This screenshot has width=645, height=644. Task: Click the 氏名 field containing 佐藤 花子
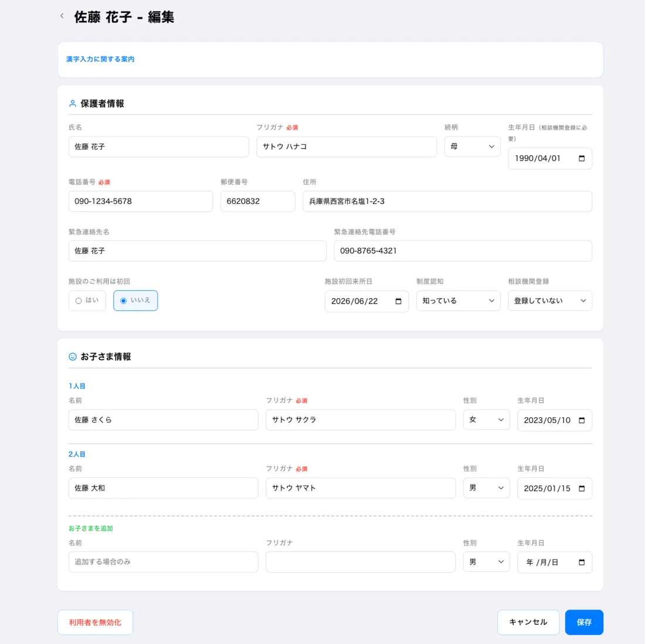(159, 146)
